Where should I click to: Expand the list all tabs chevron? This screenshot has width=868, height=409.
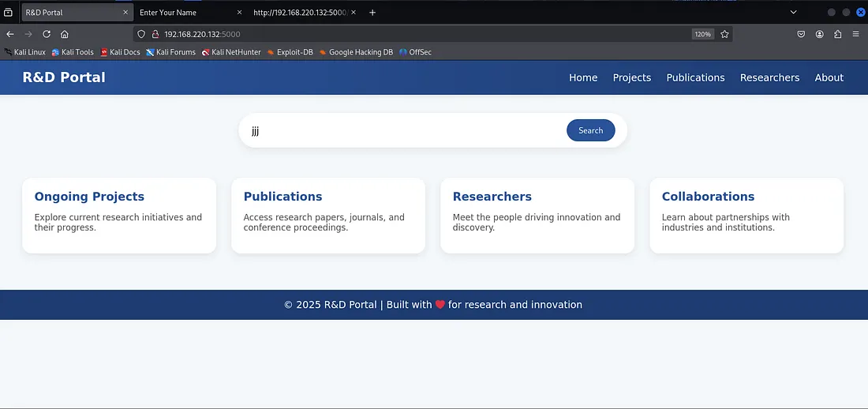(793, 12)
